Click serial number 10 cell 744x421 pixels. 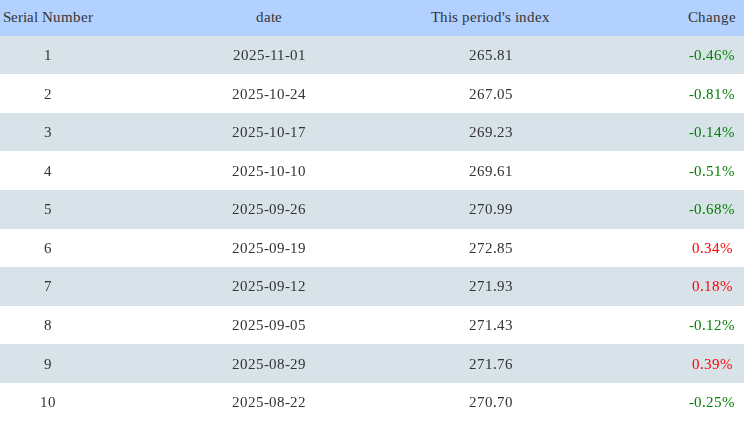(x=48, y=402)
